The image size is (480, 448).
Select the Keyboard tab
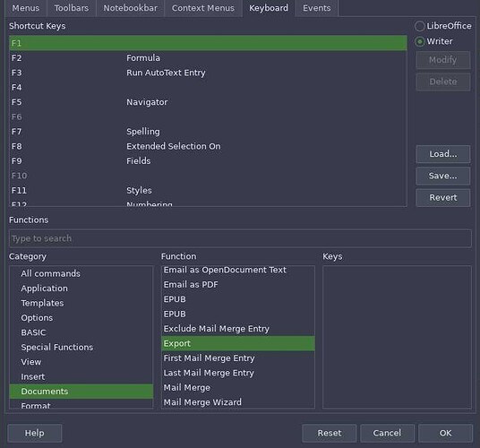pos(269,8)
